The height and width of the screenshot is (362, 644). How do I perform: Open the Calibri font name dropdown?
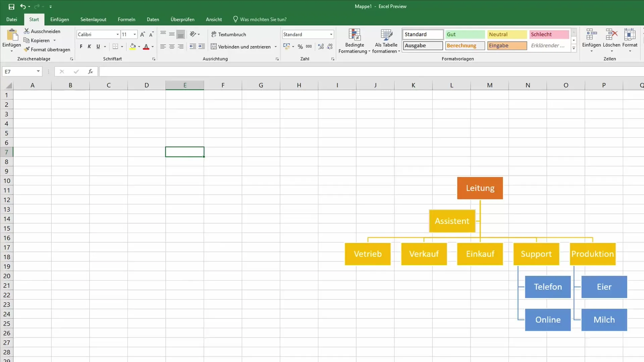pyautogui.click(x=118, y=35)
